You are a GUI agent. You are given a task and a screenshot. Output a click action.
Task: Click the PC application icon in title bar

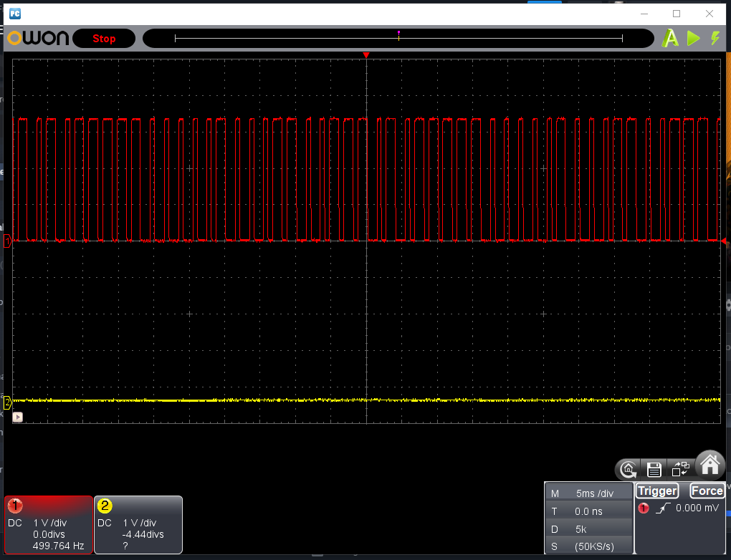pos(15,14)
